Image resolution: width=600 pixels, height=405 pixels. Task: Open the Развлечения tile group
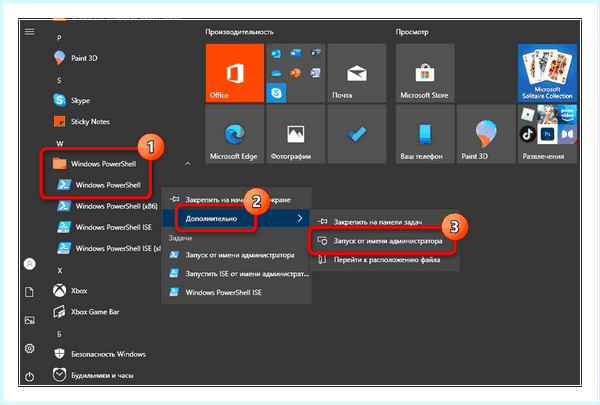[x=547, y=134]
